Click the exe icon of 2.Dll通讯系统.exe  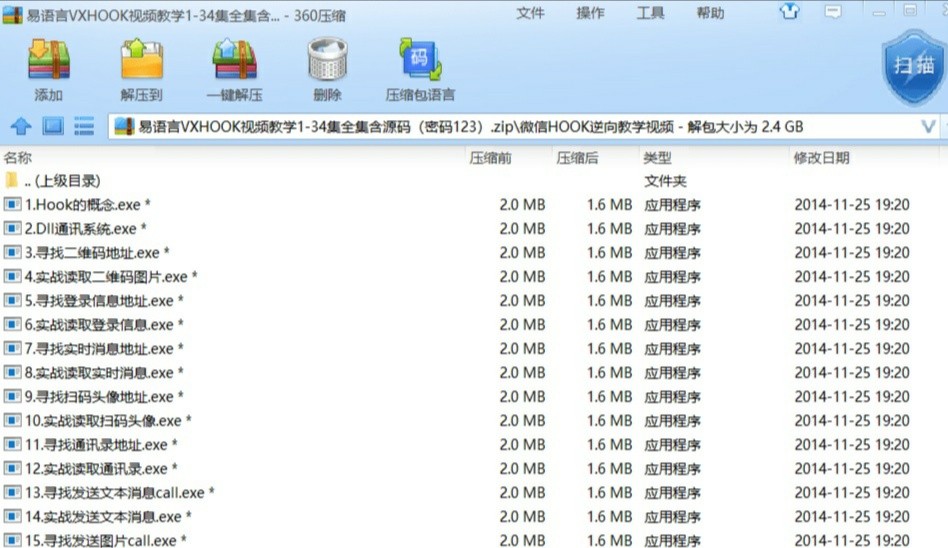coord(12,228)
